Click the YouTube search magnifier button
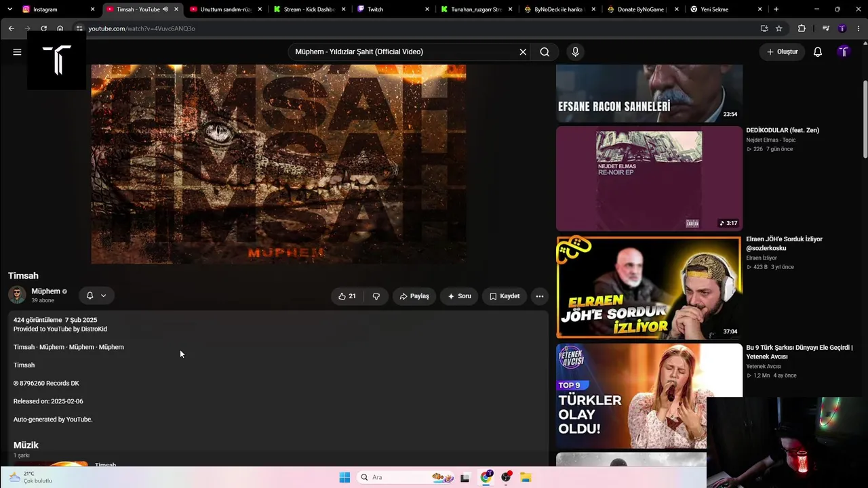The image size is (868, 488). pyautogui.click(x=545, y=52)
